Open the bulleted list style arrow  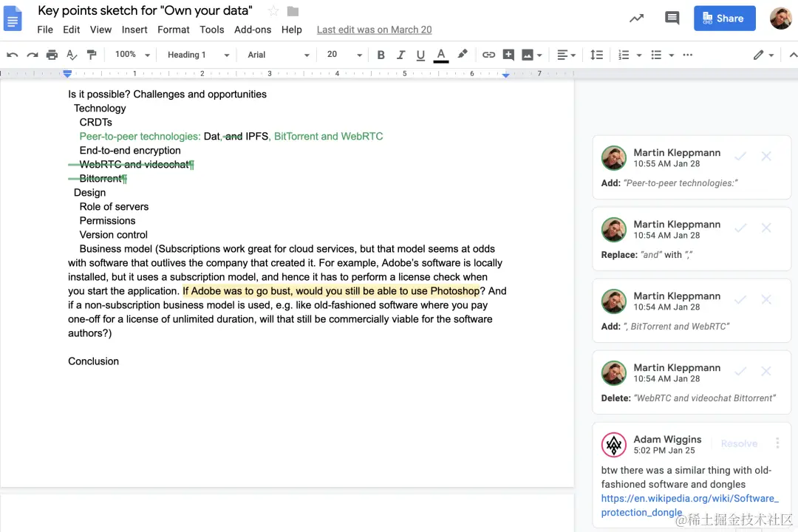[x=671, y=55]
